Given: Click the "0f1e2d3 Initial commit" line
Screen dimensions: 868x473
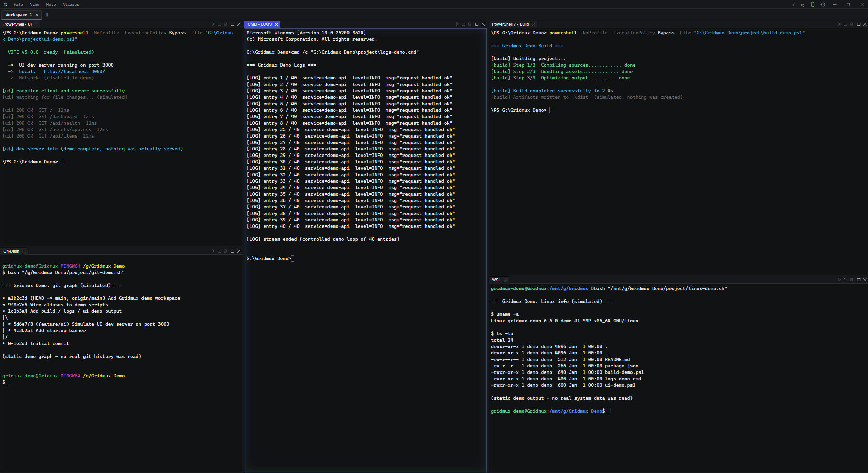Looking at the screenshot, I should [36, 344].
